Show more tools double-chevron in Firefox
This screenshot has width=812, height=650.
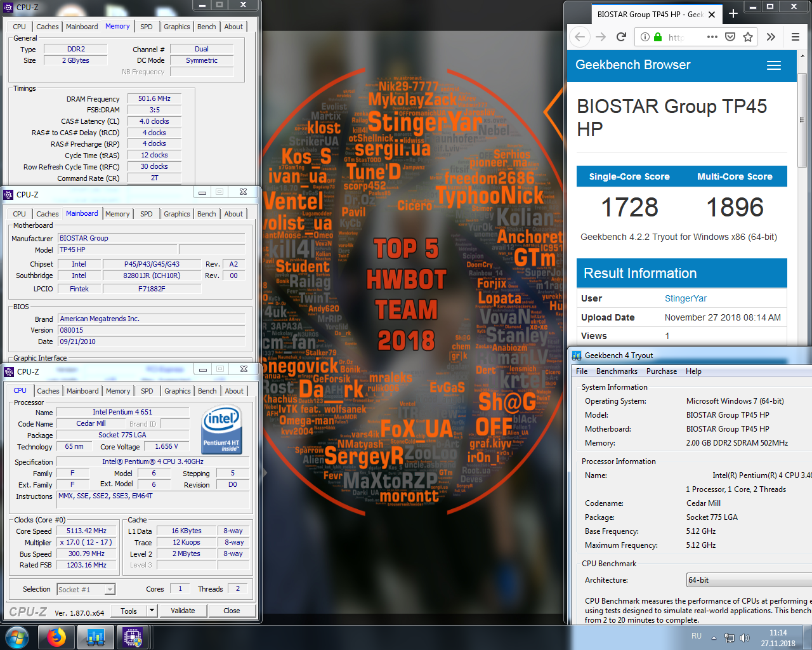771,37
